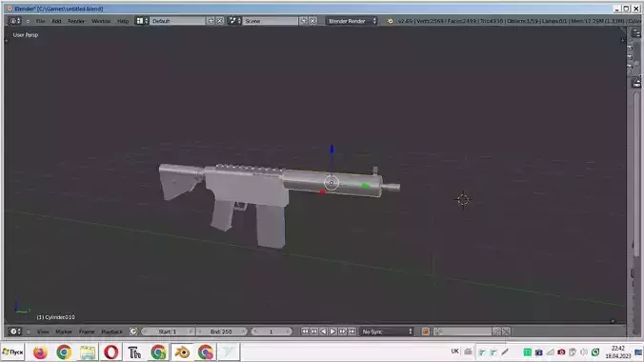Open the Timeline editor type selector
This screenshot has height=362, width=644.
click(15, 332)
